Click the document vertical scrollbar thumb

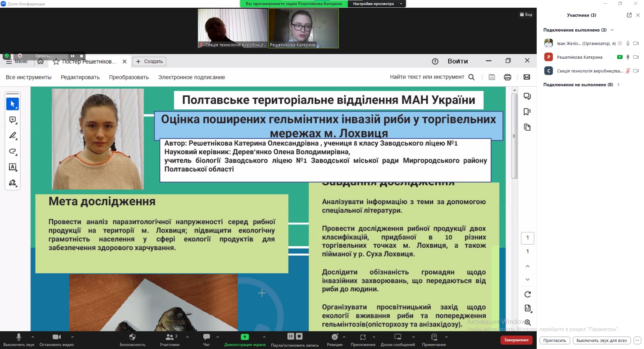coord(515,136)
